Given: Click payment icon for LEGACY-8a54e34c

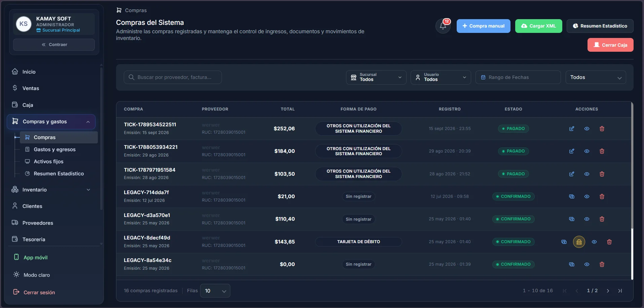Looking at the screenshot, I should (571, 264).
